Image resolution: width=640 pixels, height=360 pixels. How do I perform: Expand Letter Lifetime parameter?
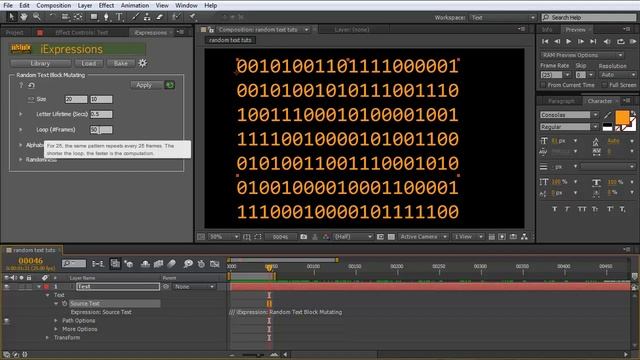click(x=20, y=114)
